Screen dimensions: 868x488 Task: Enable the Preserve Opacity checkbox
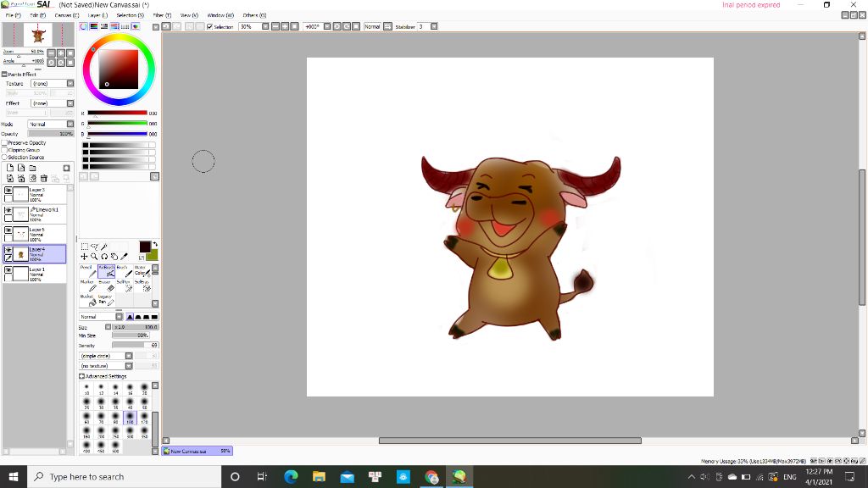click(4, 142)
